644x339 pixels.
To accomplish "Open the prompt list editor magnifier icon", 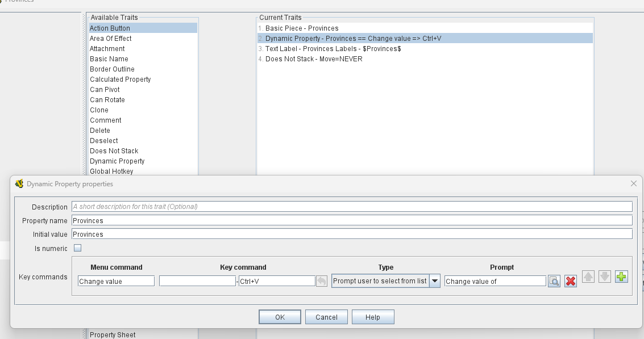I will pos(554,281).
